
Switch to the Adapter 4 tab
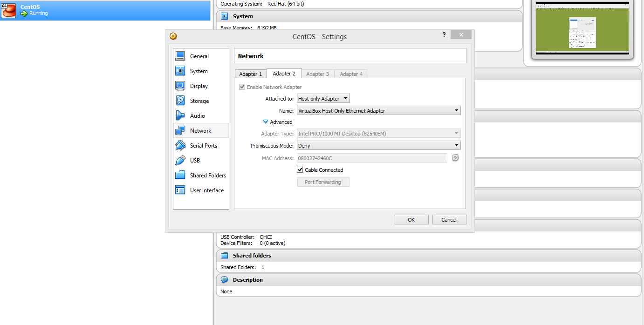[x=351, y=74]
